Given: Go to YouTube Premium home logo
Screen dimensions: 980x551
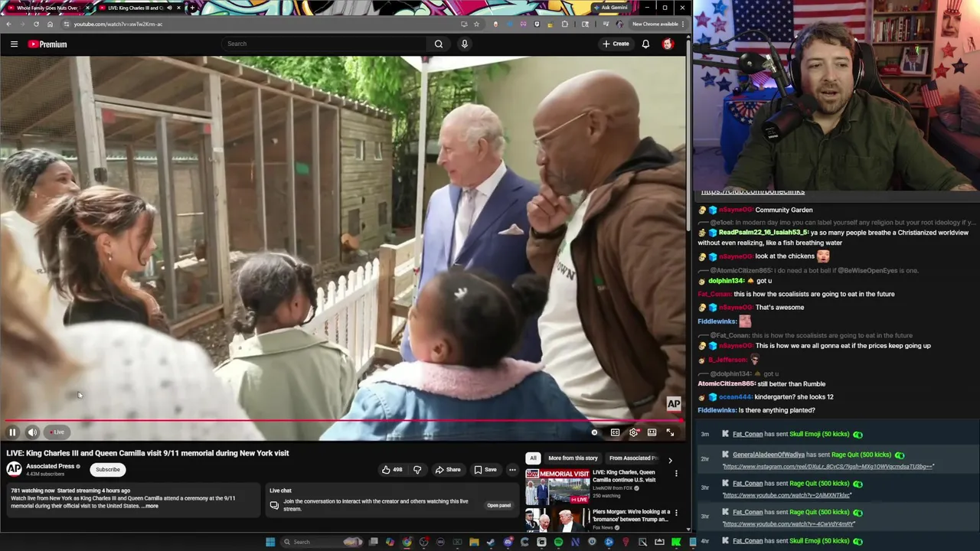Looking at the screenshot, I should coord(47,44).
